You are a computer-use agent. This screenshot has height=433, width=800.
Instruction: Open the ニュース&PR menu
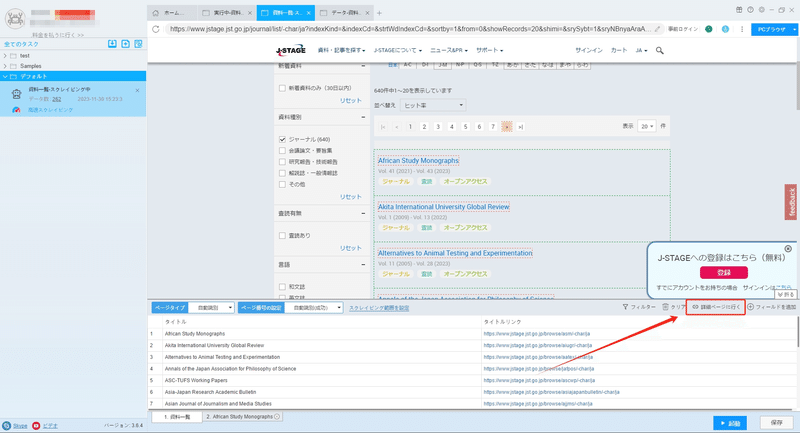point(449,50)
